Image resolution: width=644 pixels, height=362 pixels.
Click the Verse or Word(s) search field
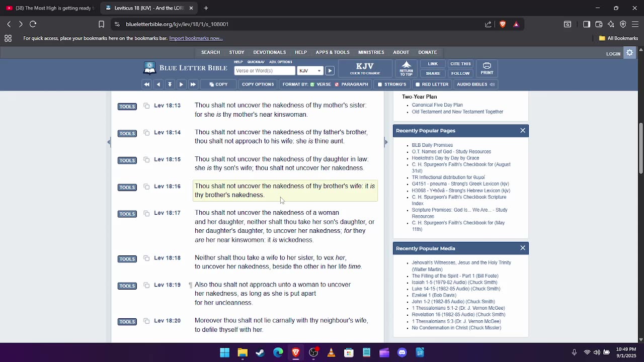pos(265,71)
